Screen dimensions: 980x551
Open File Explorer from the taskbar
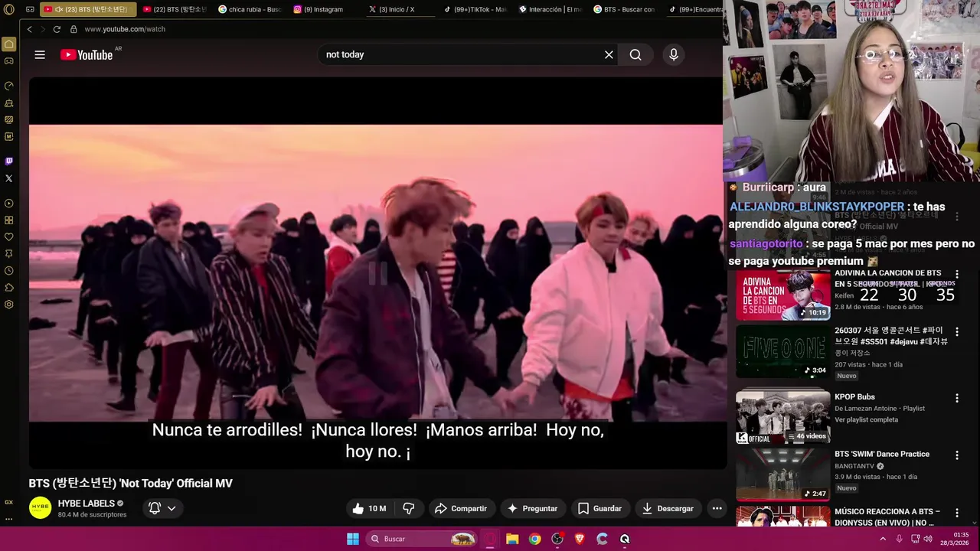512,539
